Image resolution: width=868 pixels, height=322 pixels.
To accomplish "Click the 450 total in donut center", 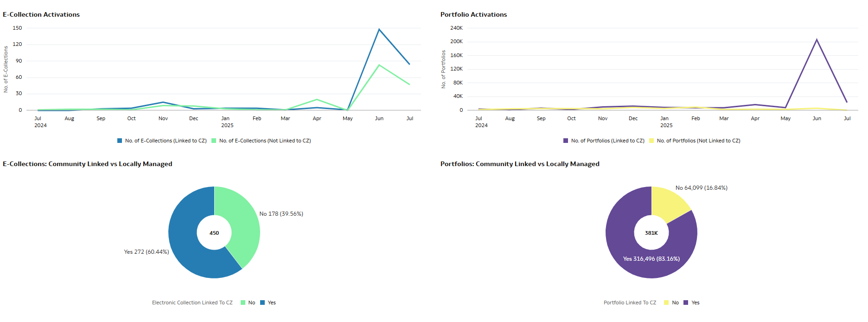I will (x=214, y=233).
